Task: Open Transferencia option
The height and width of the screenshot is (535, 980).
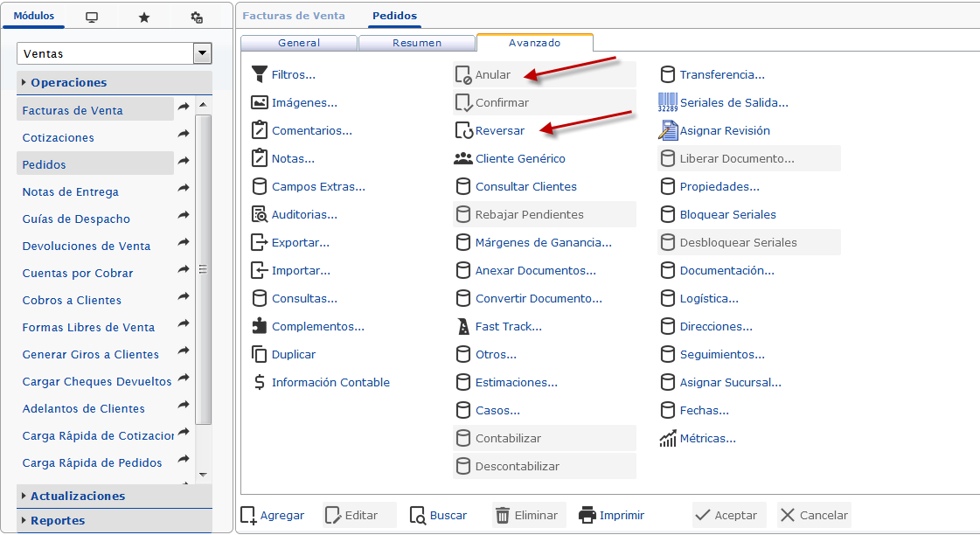Action: (722, 74)
